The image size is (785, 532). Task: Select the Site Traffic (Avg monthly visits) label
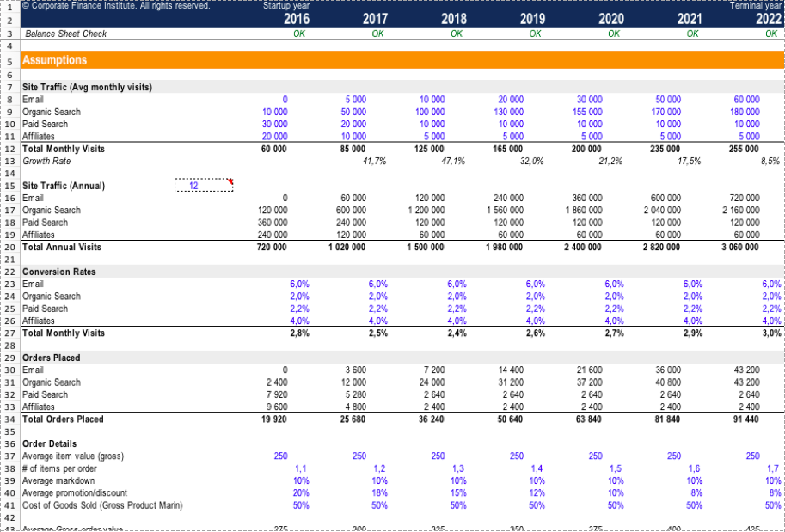click(87, 88)
